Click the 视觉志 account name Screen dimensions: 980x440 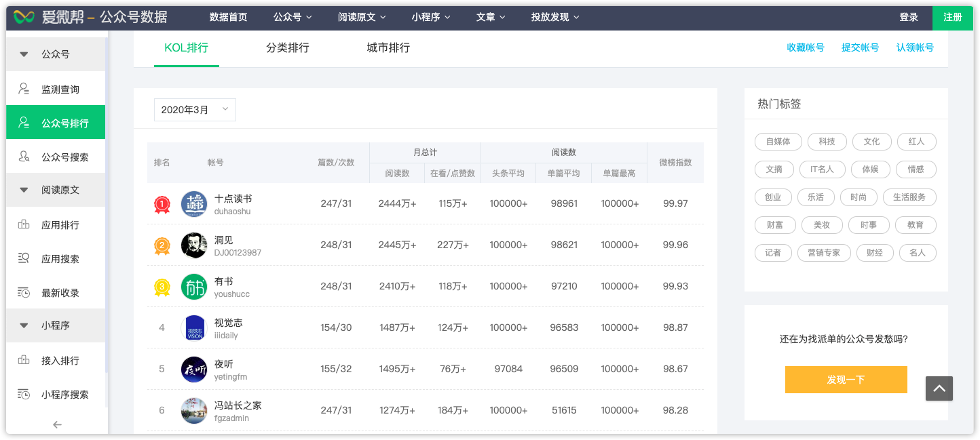228,323
